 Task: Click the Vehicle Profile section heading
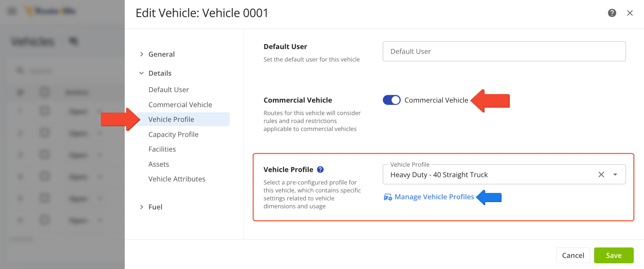(288, 170)
